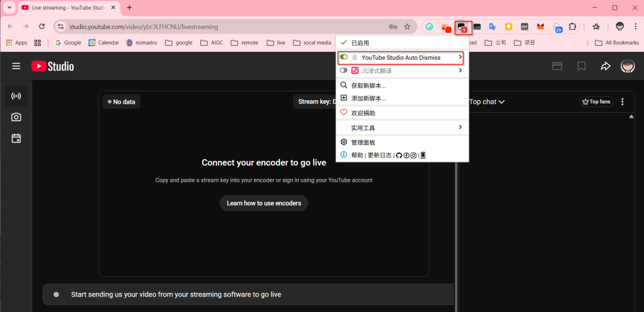Go back to previous page

(x=10, y=26)
